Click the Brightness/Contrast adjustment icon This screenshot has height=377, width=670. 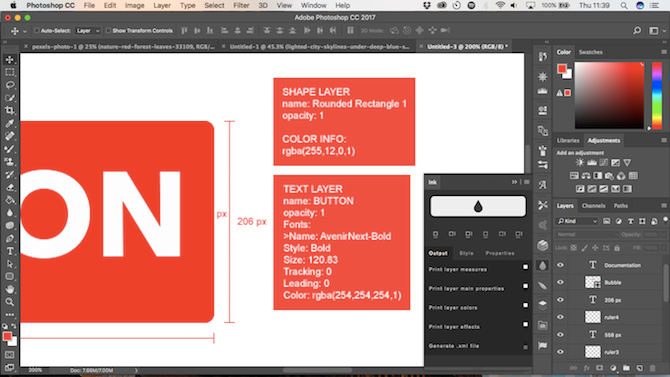[579, 162]
